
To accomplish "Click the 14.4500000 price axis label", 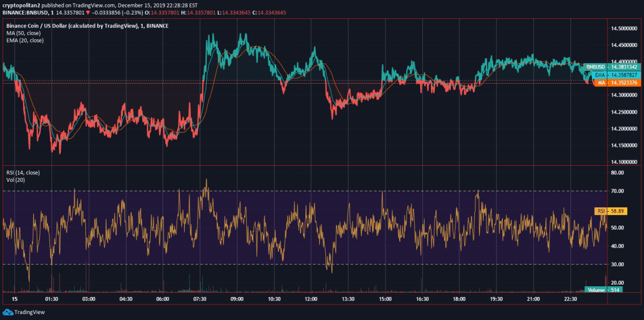I will [623, 46].
